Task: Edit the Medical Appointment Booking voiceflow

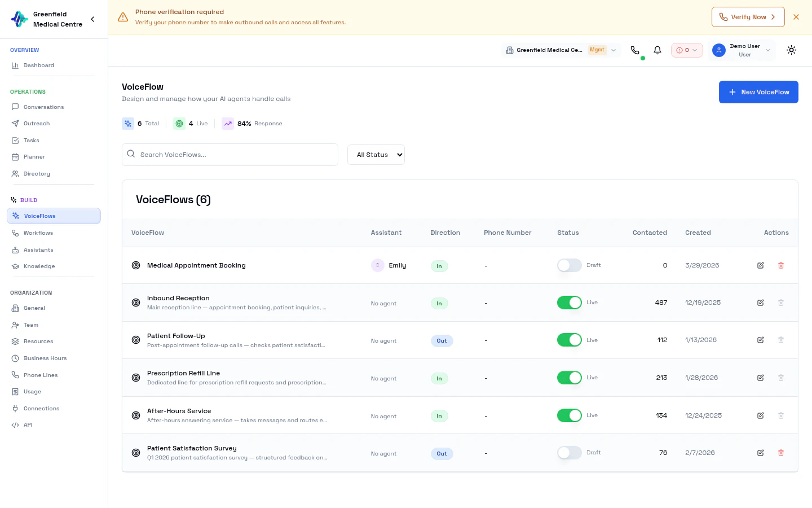Action: [x=760, y=265]
